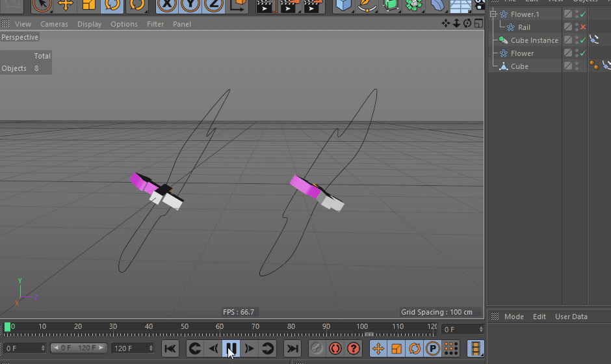Click viewport dolly zoom camera icon
Screen dimensions: 611x364
(x=457, y=23)
